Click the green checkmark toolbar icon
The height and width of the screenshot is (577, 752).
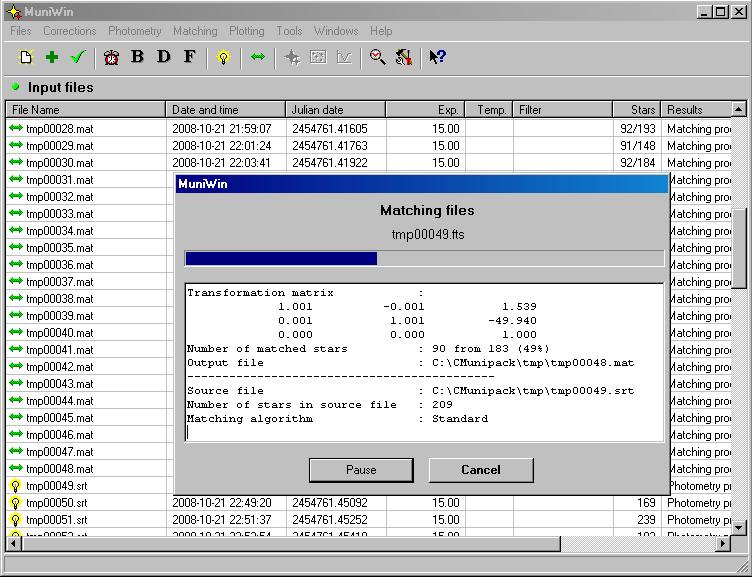[x=78, y=57]
